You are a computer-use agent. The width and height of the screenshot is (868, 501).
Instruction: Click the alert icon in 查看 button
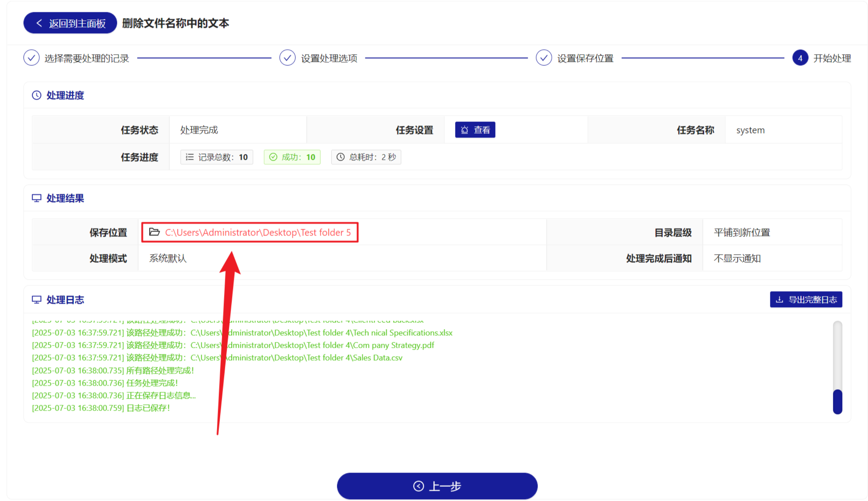click(464, 130)
